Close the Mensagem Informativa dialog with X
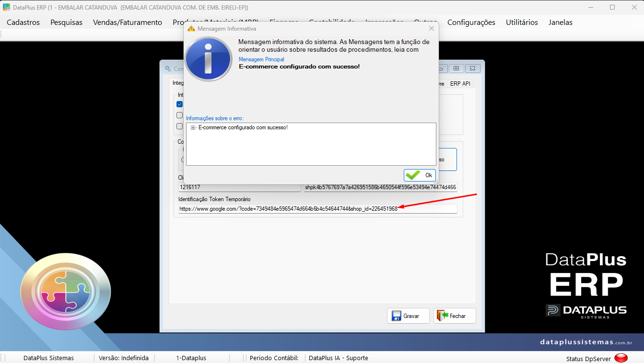The width and height of the screenshot is (644, 363). (x=431, y=29)
